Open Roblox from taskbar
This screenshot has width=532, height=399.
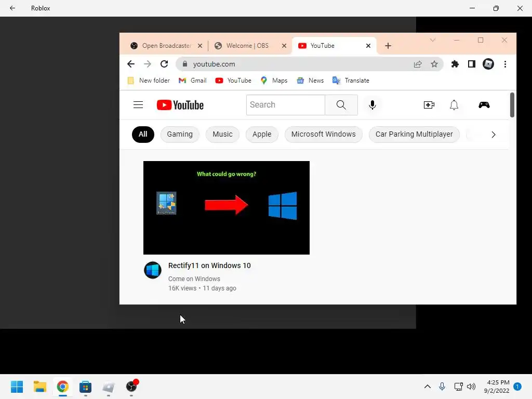coord(109,387)
